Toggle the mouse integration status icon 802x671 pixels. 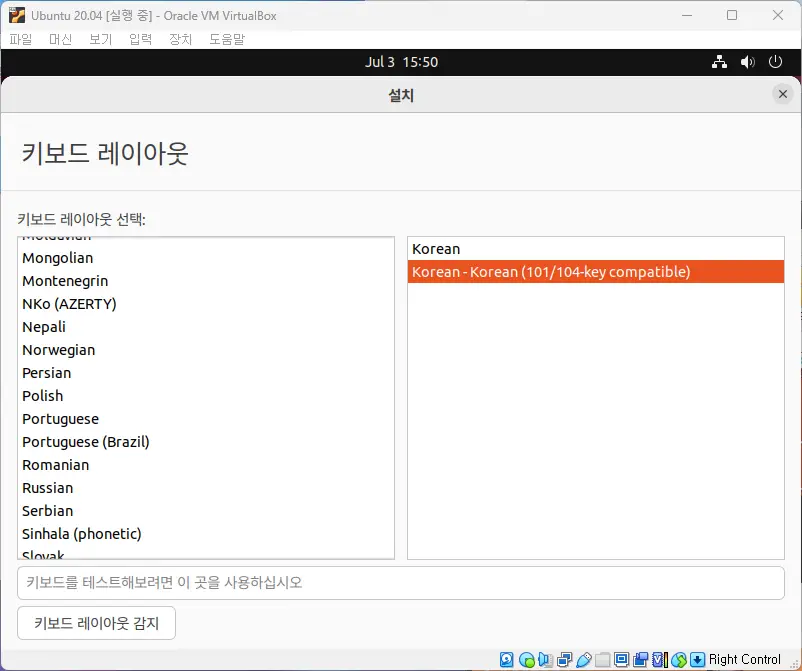click(679, 660)
